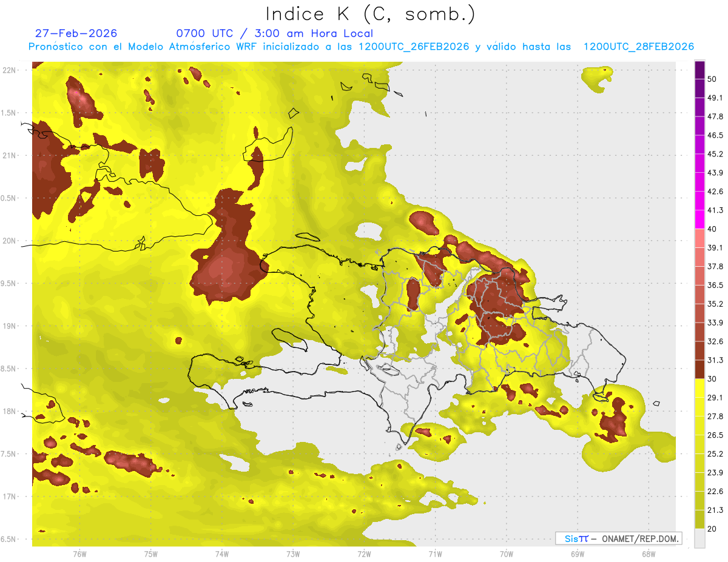Click the latitude label "21N"
This screenshot has height=562, width=728.
[x=10, y=155]
